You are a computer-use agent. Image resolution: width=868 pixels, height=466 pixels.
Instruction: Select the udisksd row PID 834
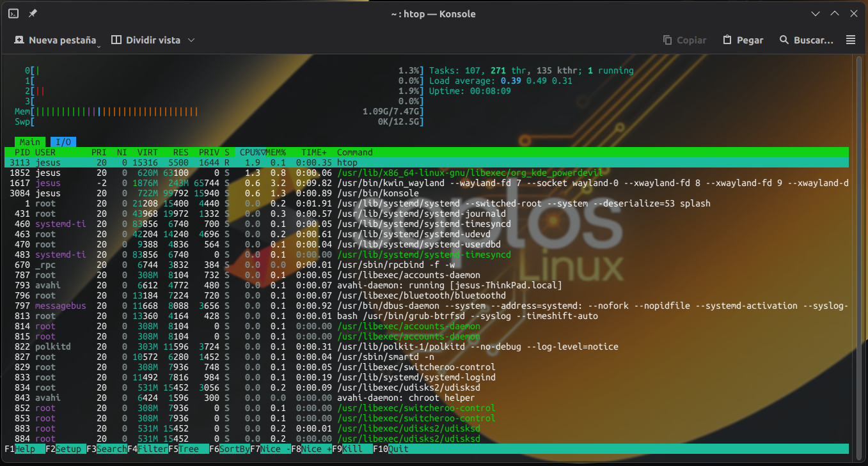click(x=427, y=387)
